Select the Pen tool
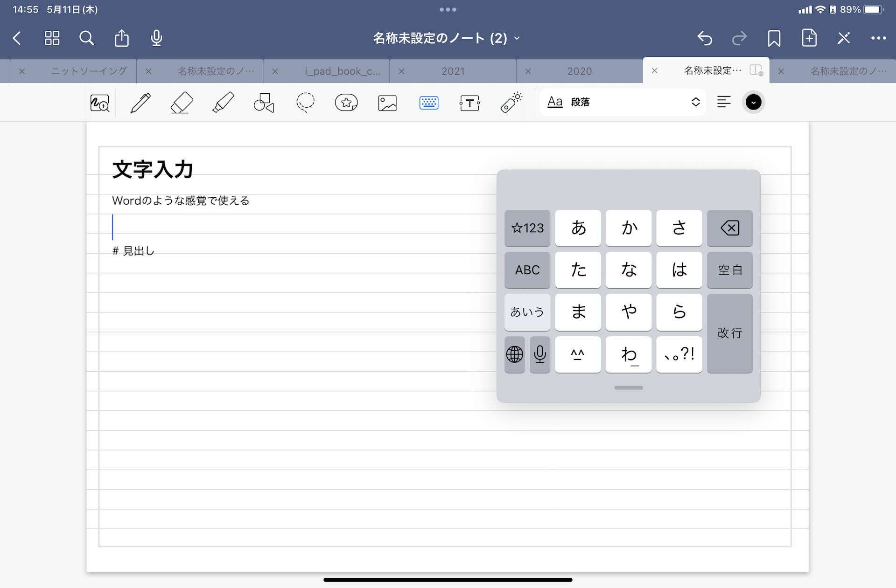Image resolution: width=896 pixels, height=588 pixels. click(x=140, y=103)
